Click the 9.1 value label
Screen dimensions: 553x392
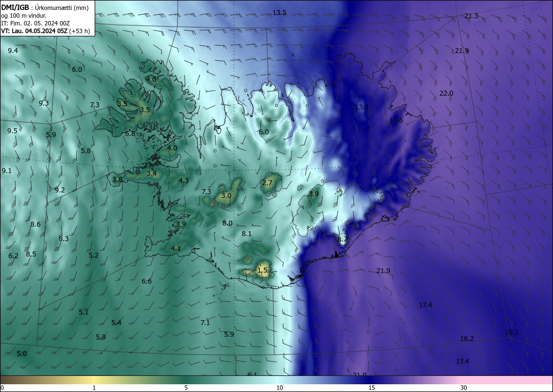point(7,171)
